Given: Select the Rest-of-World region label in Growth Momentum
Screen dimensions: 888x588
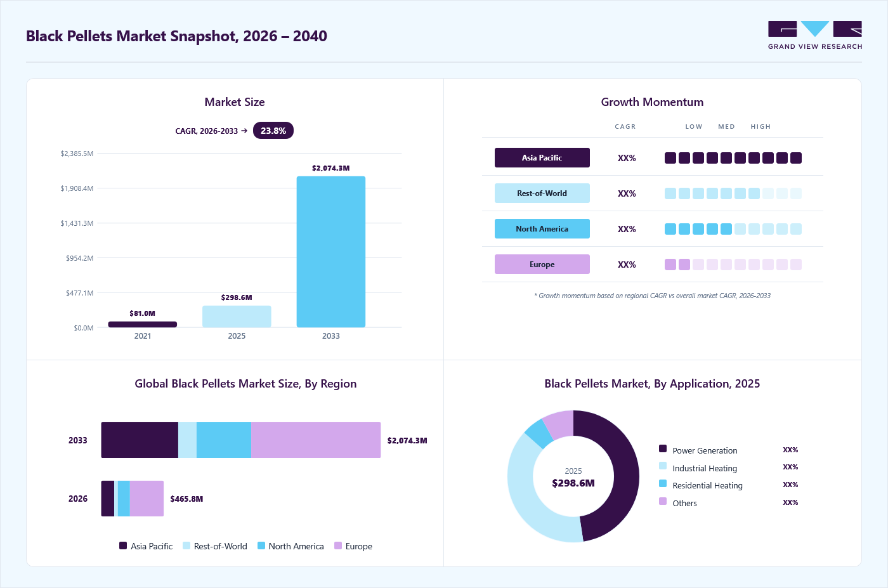Looking at the screenshot, I should pyautogui.click(x=542, y=193).
